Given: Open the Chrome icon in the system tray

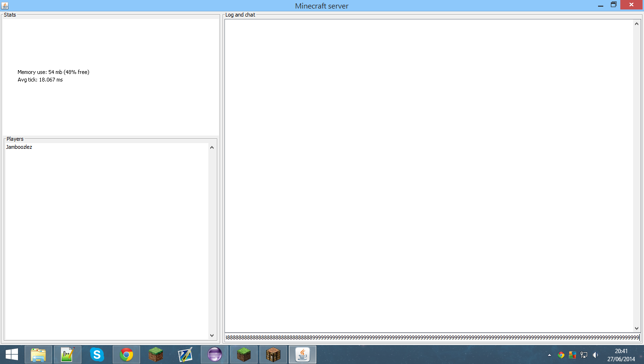Looking at the screenshot, I should (561, 355).
